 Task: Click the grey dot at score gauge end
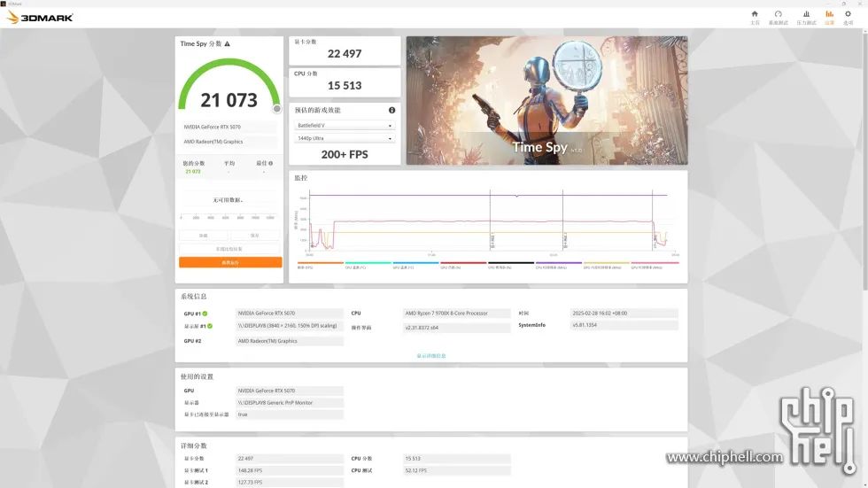[276, 109]
